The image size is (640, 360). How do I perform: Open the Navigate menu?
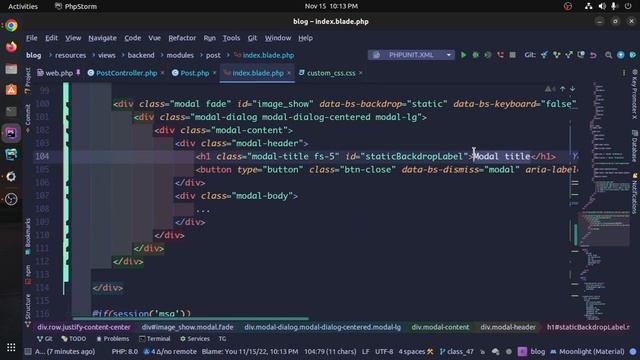pos(102,38)
